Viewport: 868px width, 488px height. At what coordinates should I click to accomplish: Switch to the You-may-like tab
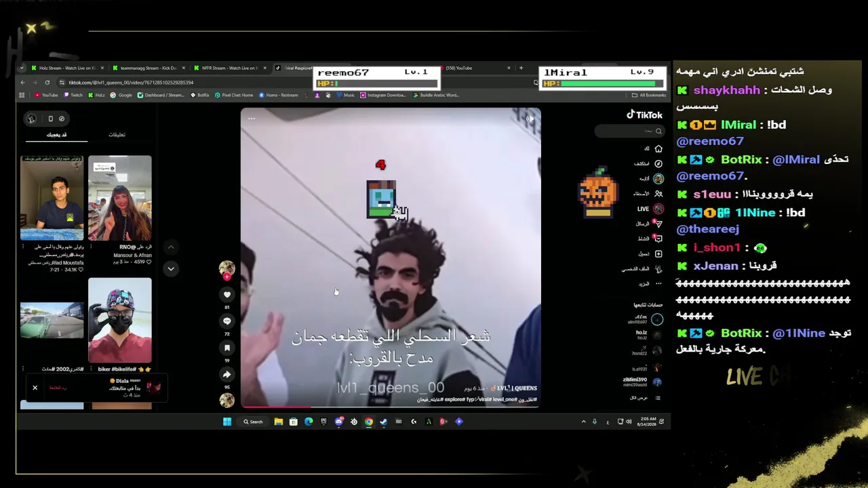pyautogui.click(x=56, y=135)
